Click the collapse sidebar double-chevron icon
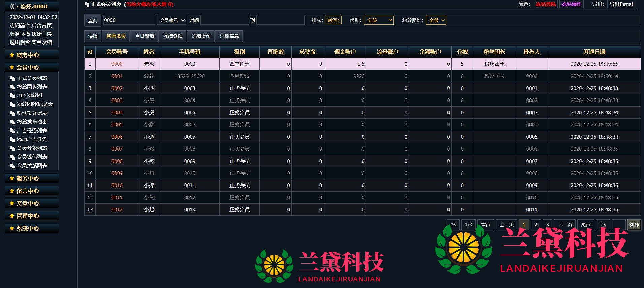Viewport: 644px width, 288px height. click(x=12, y=6)
